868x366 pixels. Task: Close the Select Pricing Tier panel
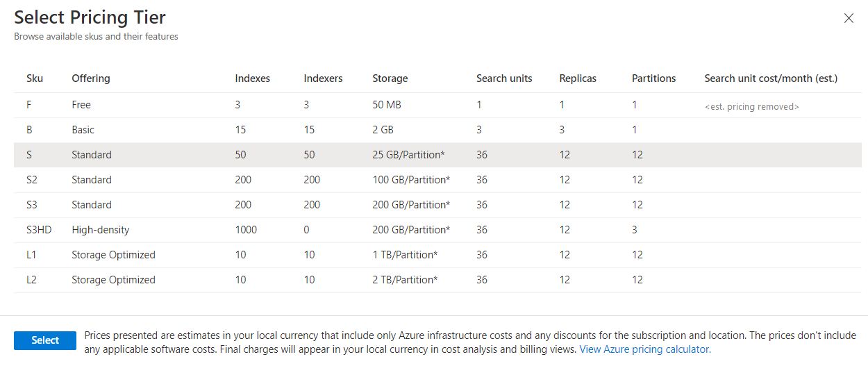pyautogui.click(x=849, y=19)
